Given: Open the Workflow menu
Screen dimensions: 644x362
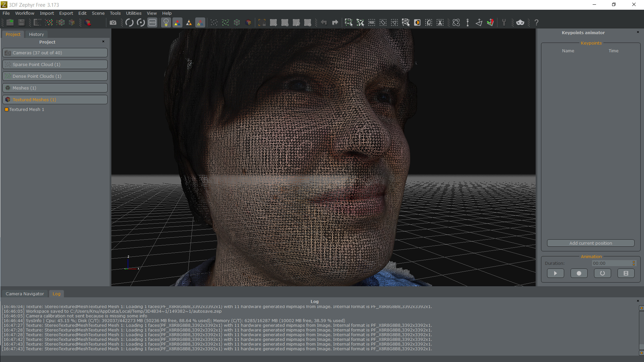Looking at the screenshot, I should pyautogui.click(x=24, y=13).
